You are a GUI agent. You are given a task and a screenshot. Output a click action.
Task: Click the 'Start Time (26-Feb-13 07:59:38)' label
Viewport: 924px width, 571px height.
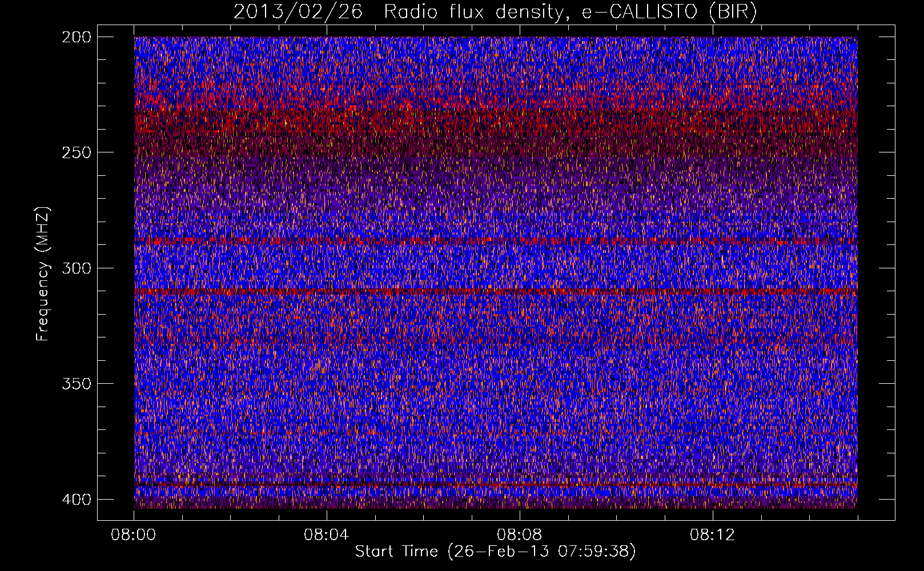click(495, 552)
